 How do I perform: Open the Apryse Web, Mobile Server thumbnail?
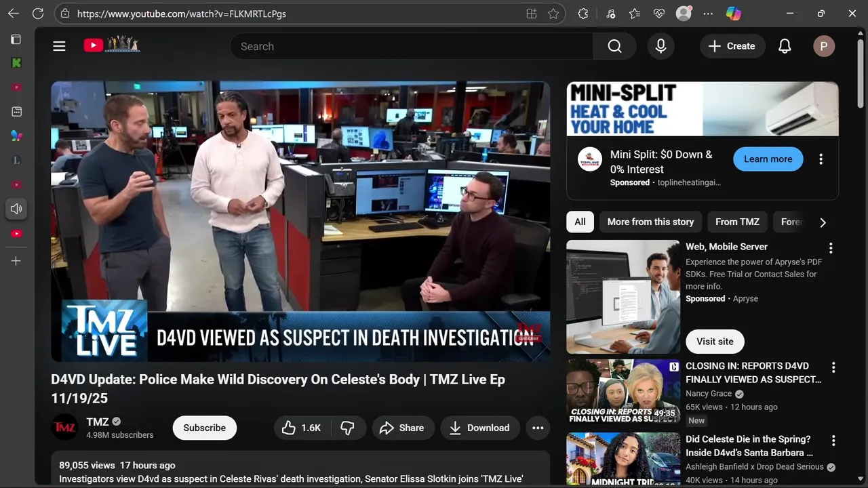[x=623, y=297]
